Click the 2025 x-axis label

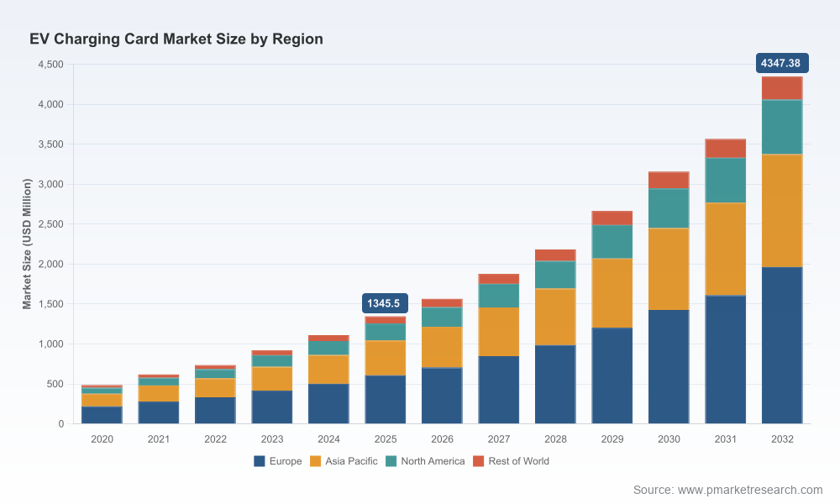click(386, 439)
